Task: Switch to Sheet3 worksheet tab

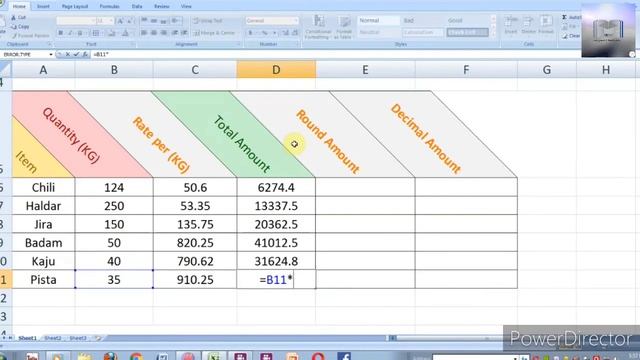Action: tap(78, 338)
